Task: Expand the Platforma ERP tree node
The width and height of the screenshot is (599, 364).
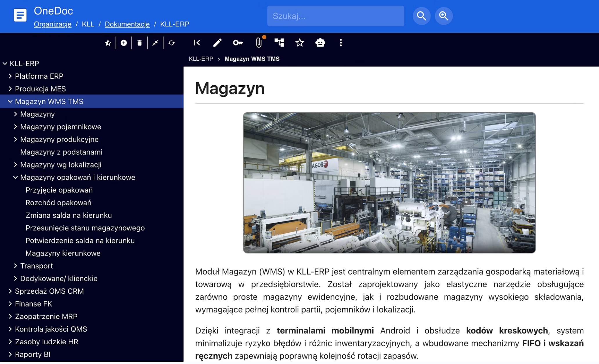Action: [10, 76]
